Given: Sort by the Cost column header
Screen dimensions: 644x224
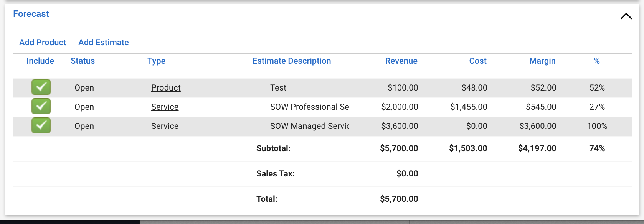Looking at the screenshot, I should (x=478, y=61).
